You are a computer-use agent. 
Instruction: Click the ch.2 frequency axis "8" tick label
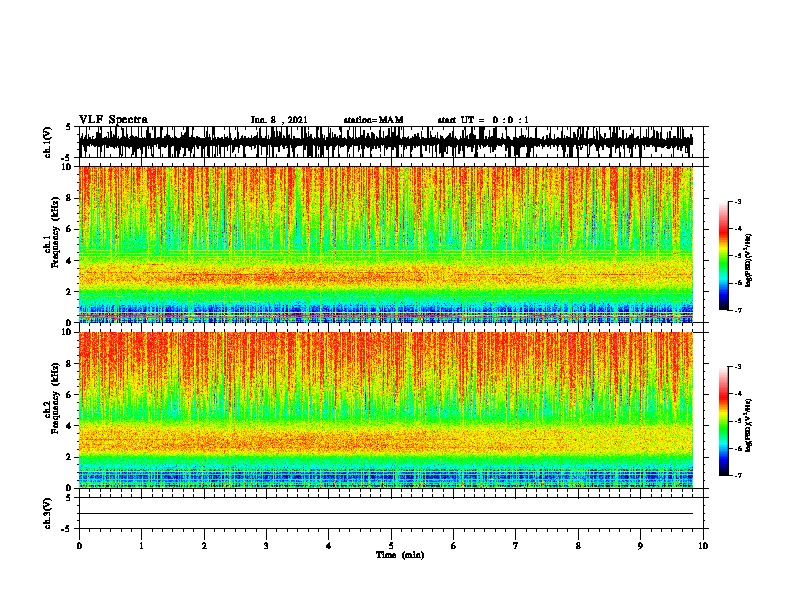click(70, 364)
